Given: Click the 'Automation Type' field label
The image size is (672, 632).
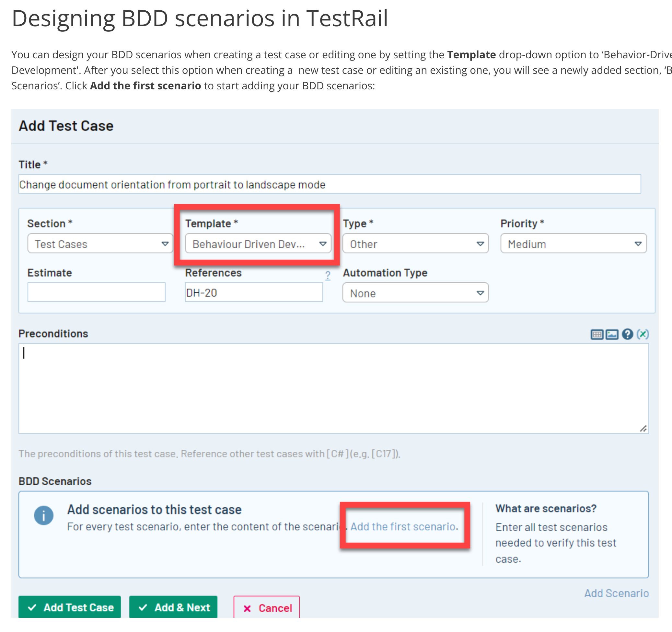Looking at the screenshot, I should 385,273.
